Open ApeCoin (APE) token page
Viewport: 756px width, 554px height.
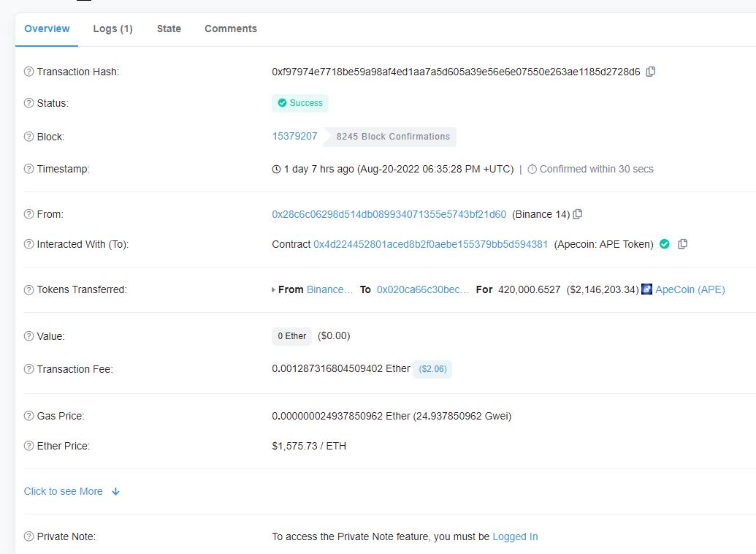click(690, 289)
